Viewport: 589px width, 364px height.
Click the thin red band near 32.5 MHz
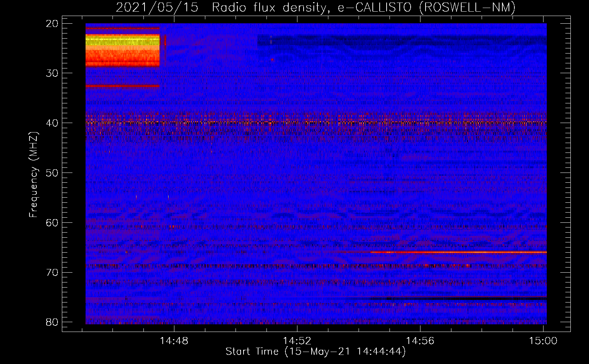122,86
